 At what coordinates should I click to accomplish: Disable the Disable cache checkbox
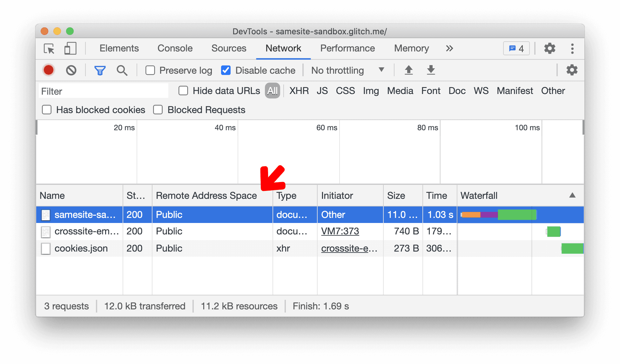pos(225,70)
